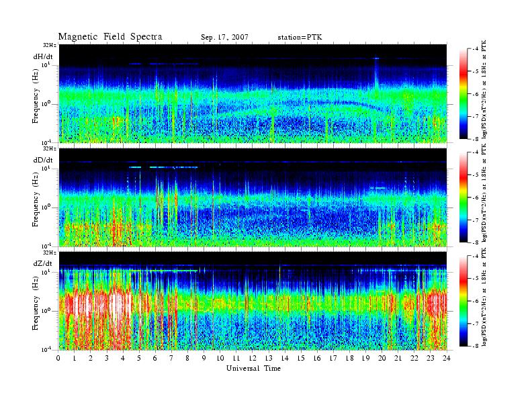Click the log(PSD) legend text beside dH/dt color bar
532x411 pixels.
coord(484,89)
